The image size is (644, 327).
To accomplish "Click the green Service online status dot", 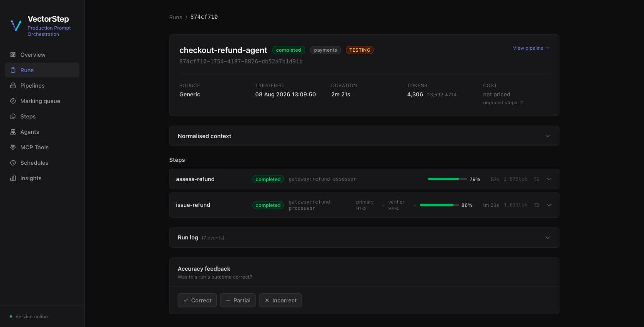I will pyautogui.click(x=11, y=317).
